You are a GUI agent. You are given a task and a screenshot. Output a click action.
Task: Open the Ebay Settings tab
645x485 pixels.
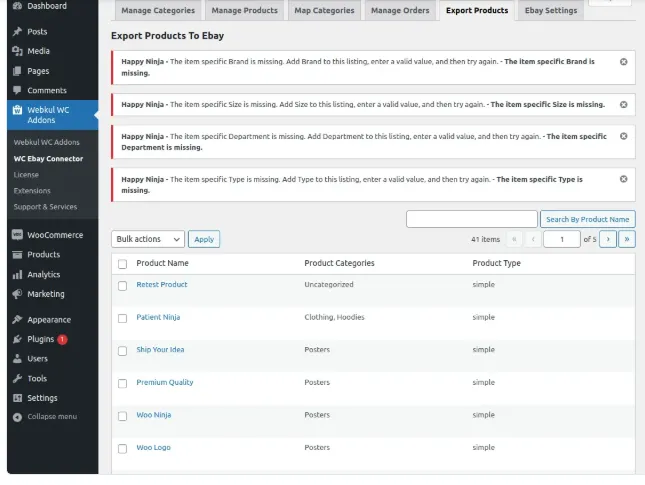(551, 11)
